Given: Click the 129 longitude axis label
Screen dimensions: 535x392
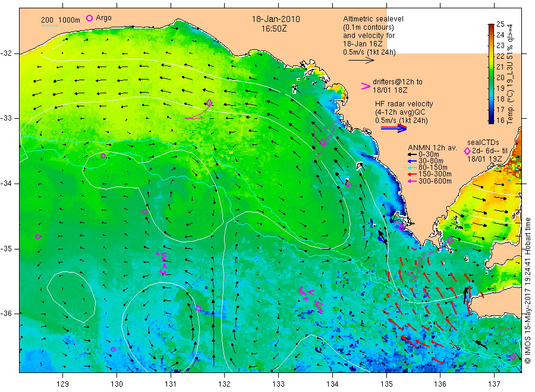Looking at the screenshot, I should click(63, 384).
